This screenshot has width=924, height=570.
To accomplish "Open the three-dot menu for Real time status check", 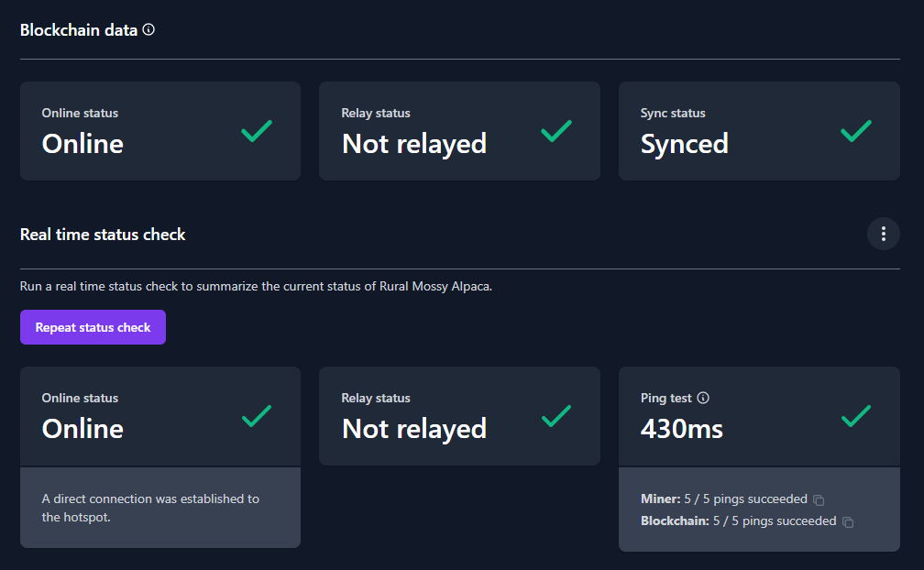I will 883,234.
